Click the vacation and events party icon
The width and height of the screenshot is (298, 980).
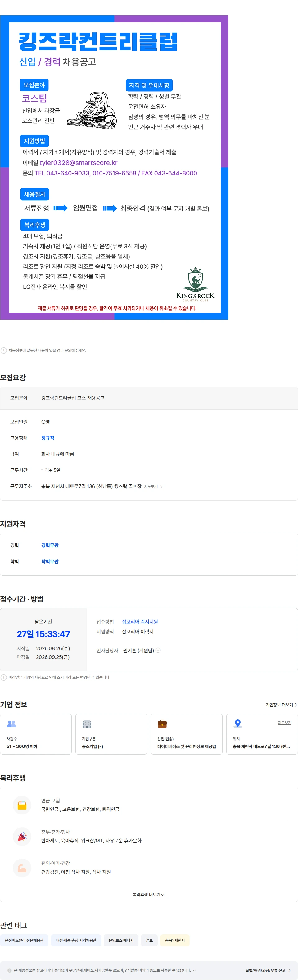tap(22, 836)
